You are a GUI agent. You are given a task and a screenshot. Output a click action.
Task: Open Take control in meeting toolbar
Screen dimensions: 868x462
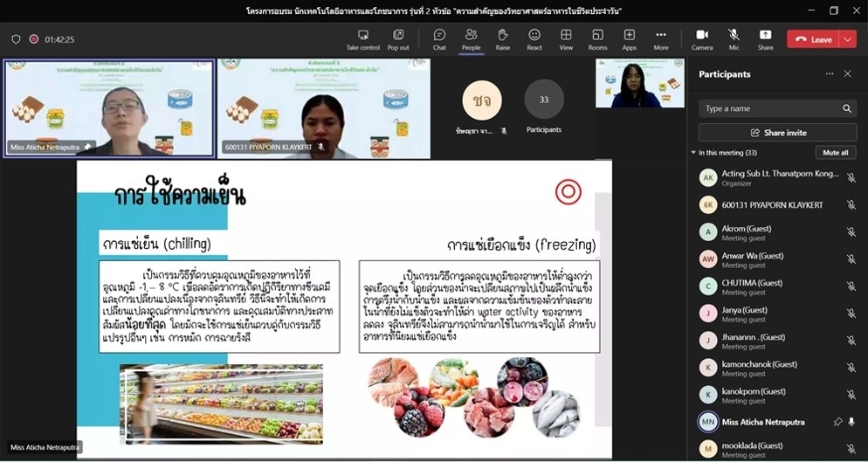[363, 40]
